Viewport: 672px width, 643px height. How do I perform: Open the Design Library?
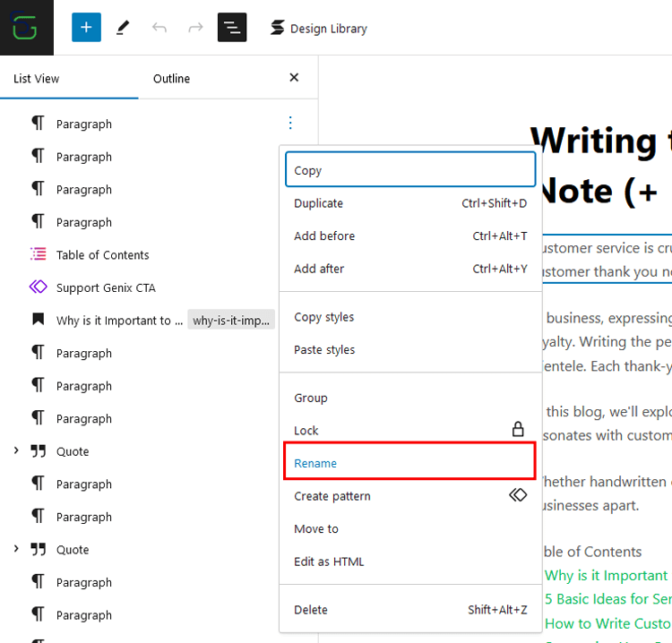pyautogui.click(x=318, y=29)
